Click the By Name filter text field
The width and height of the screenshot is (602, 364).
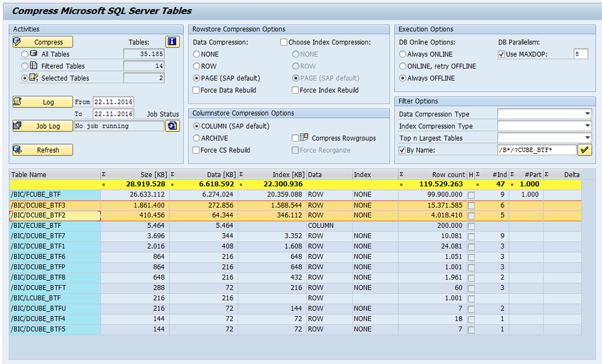[537, 149]
